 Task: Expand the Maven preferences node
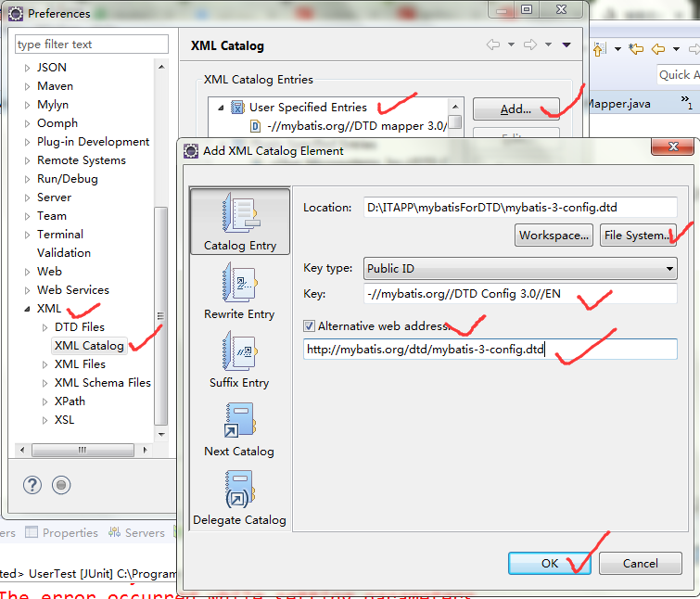pos(27,86)
